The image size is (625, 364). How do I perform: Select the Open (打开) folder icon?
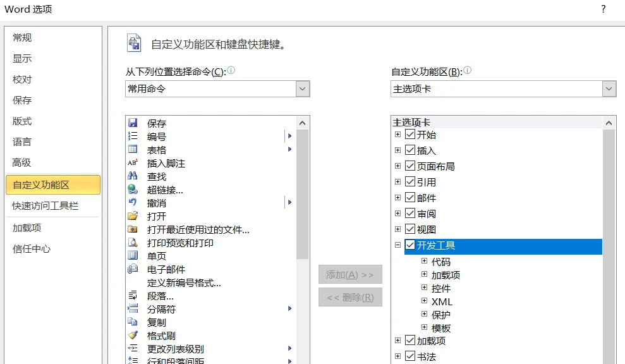(133, 215)
